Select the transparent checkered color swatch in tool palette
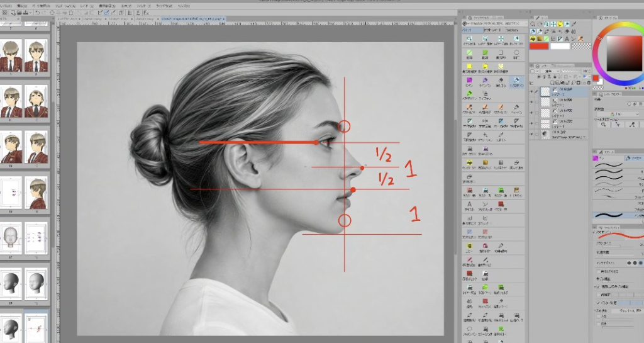Viewport: 644px width, 343px height. 581,47
